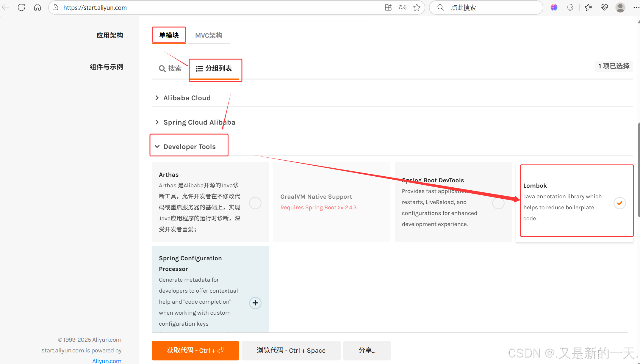Click the 获取代码 orange button
The width and height of the screenshot is (640, 364).
click(195, 350)
